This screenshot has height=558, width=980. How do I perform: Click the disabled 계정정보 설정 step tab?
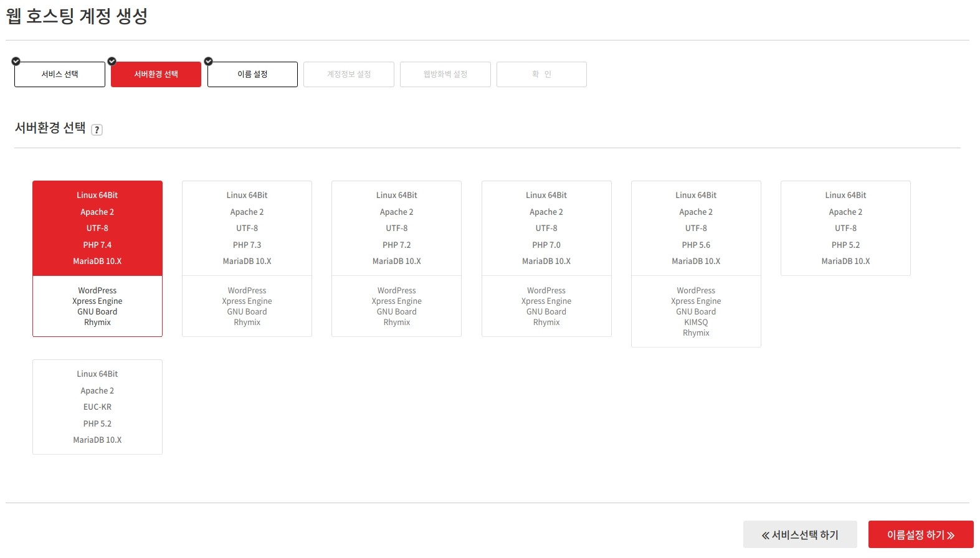[349, 74]
